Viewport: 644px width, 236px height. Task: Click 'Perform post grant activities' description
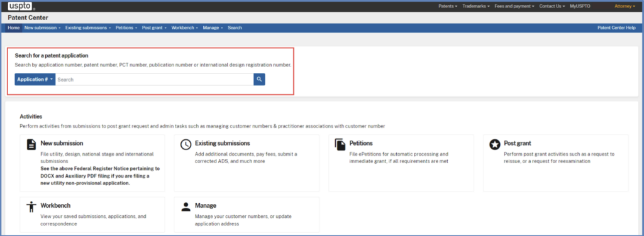click(x=559, y=158)
